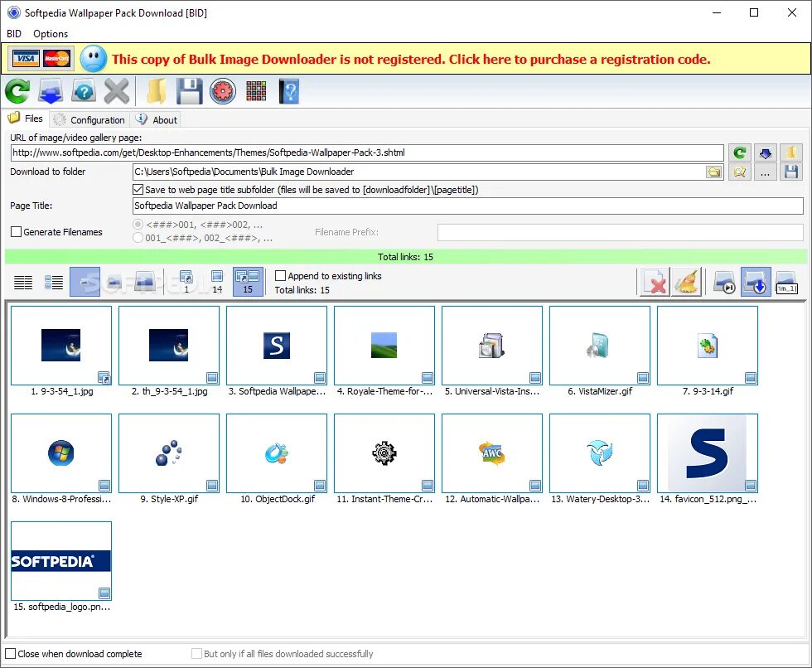Click the floppy disk save toolbar icon

190,92
